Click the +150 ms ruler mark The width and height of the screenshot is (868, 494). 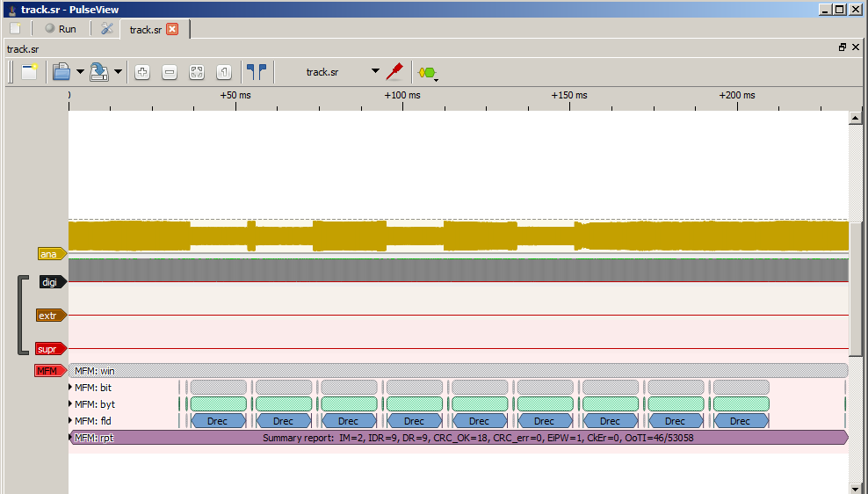[569, 95]
